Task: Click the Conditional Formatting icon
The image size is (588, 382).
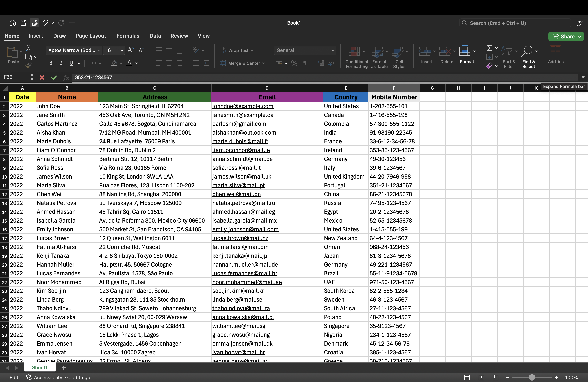Action: [354, 51]
